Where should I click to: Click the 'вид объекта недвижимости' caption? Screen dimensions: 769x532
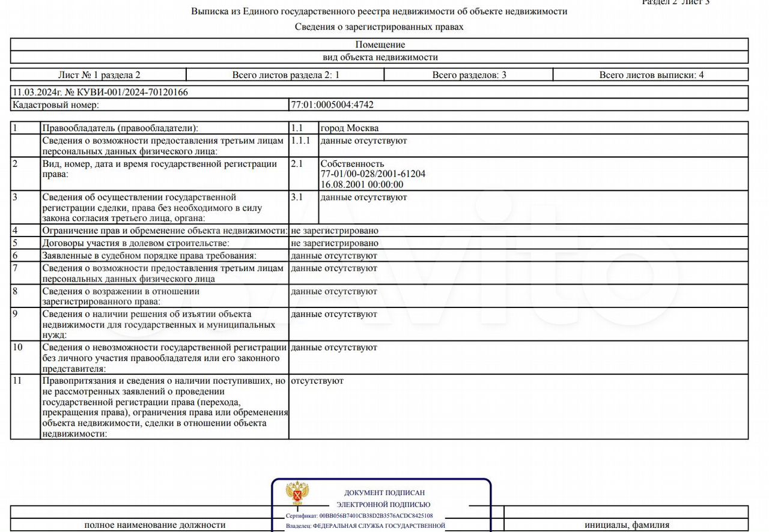coord(380,58)
